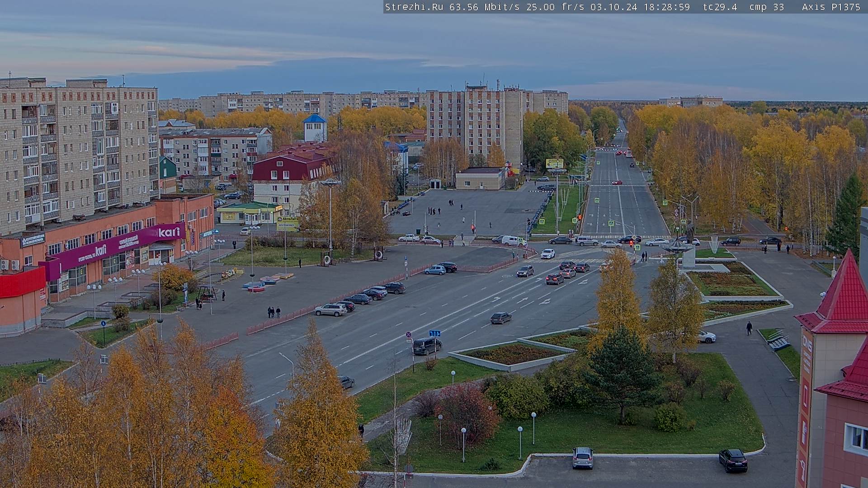The width and height of the screenshot is (868, 488).
Task: Select the tc29.4 overlay value
Action: [x=720, y=7]
